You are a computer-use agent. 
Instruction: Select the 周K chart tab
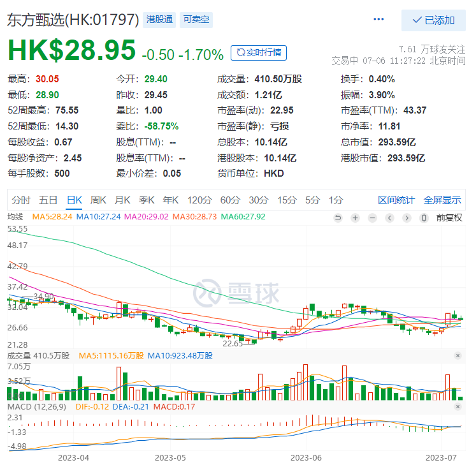(x=98, y=200)
